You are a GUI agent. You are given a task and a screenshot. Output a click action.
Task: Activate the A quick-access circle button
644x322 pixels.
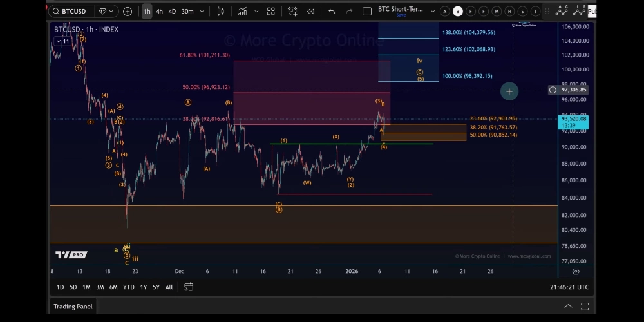click(x=444, y=11)
